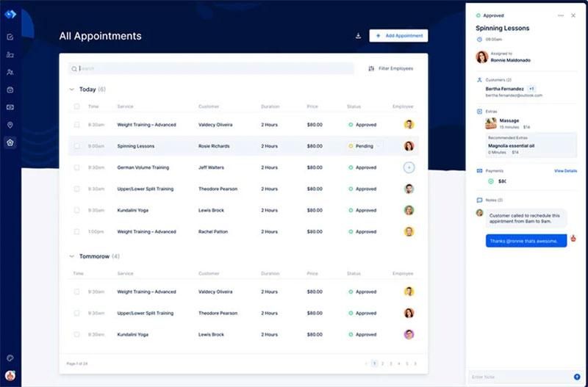Click the Massage extra thumbnail
This screenshot has width=588, height=387.
(x=491, y=123)
